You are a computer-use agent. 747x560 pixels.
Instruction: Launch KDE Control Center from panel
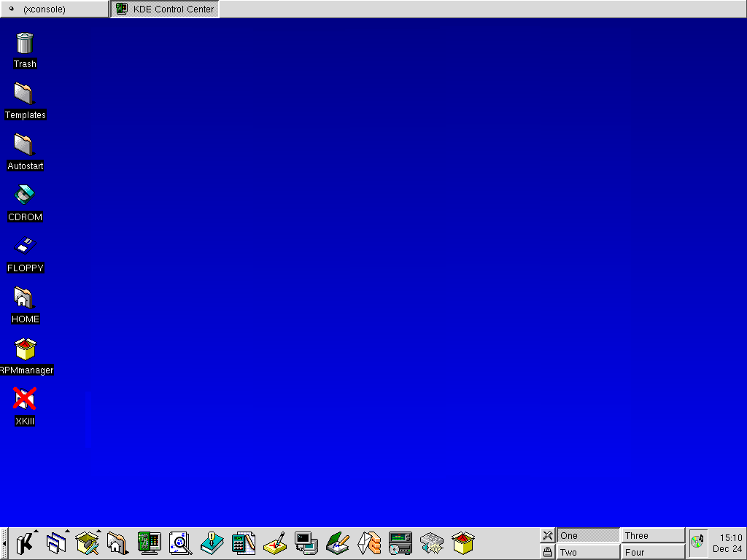[149, 542]
